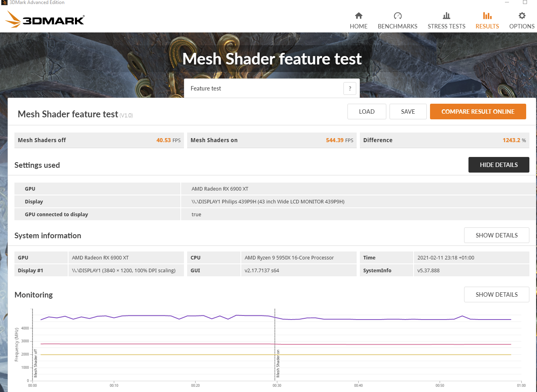537x392 pixels.
Task: Click SystemInfo version v5.37.888
Action: (428, 271)
